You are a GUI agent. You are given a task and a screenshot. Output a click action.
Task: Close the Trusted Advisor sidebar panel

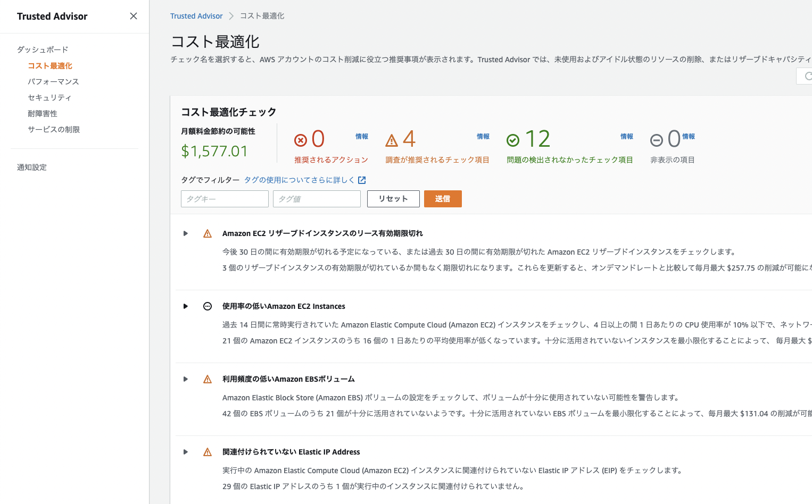(134, 16)
